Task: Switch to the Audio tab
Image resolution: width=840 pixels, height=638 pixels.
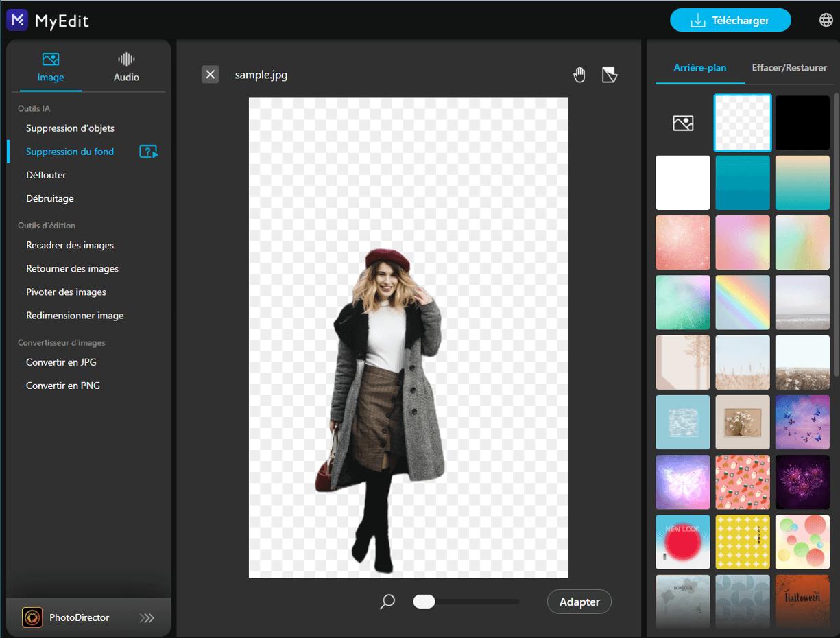Action: coord(126,67)
